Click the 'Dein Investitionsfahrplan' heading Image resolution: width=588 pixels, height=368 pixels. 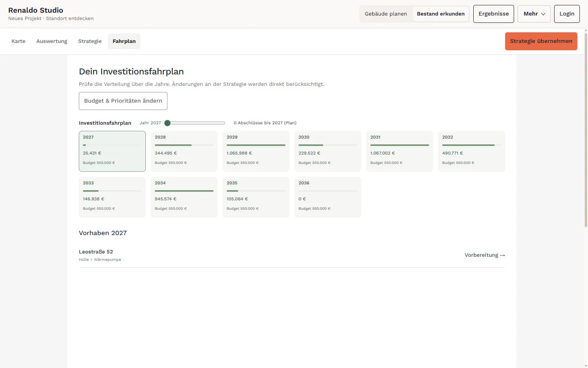pyautogui.click(x=131, y=72)
